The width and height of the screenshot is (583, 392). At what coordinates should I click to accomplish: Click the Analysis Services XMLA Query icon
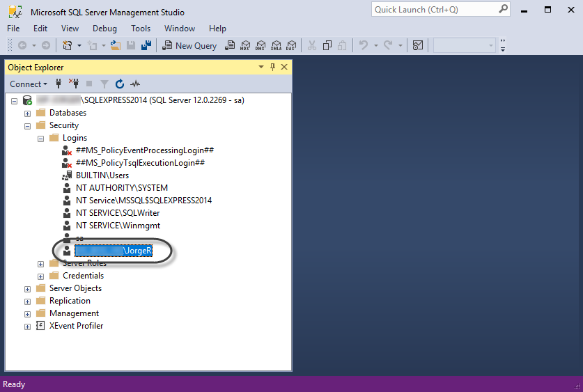tap(277, 46)
